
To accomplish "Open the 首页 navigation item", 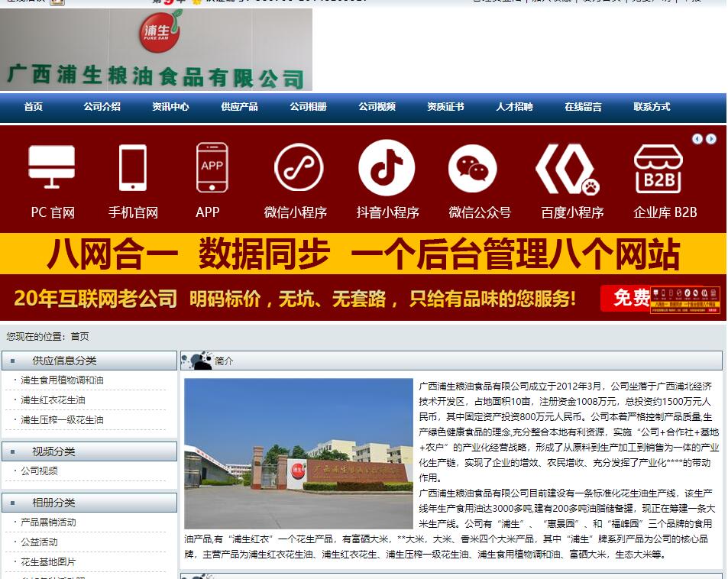I will (34, 107).
